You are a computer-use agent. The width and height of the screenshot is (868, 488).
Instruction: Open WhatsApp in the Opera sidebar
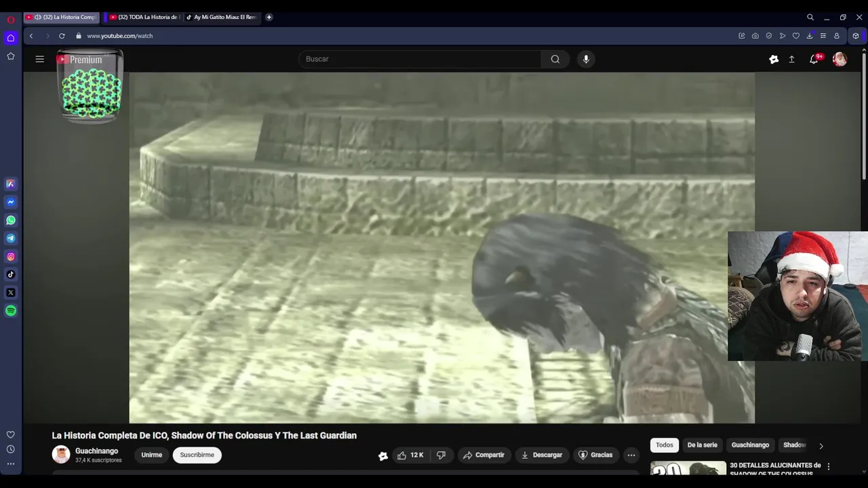11,220
